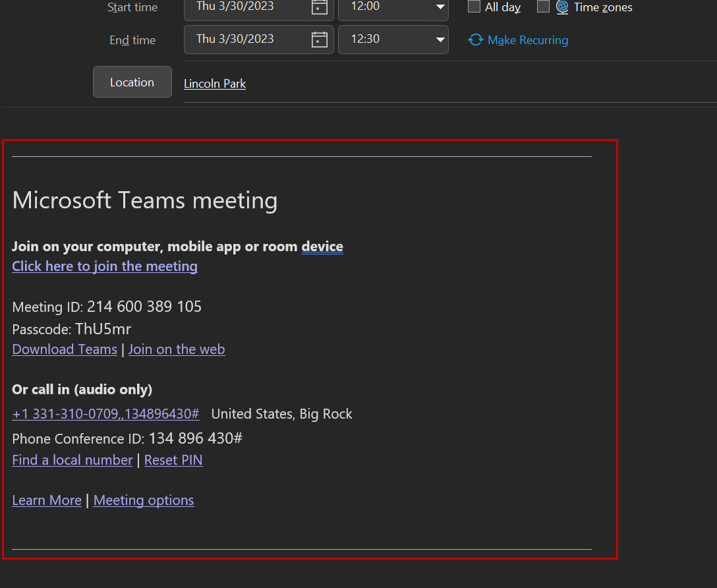The width and height of the screenshot is (717, 588).
Task: Open 'Click here to join the meeting' link
Action: click(x=105, y=266)
